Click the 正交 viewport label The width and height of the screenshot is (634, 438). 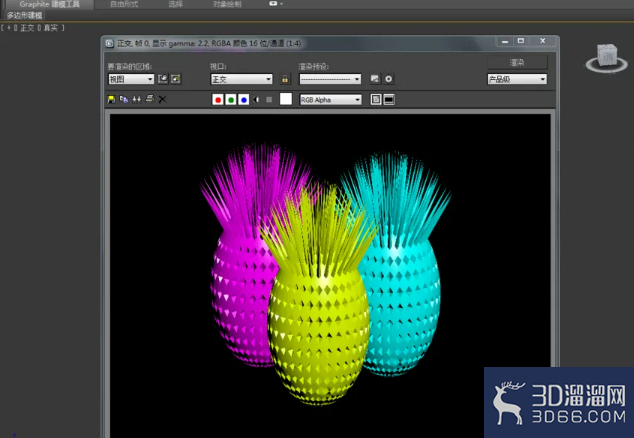pos(27,28)
